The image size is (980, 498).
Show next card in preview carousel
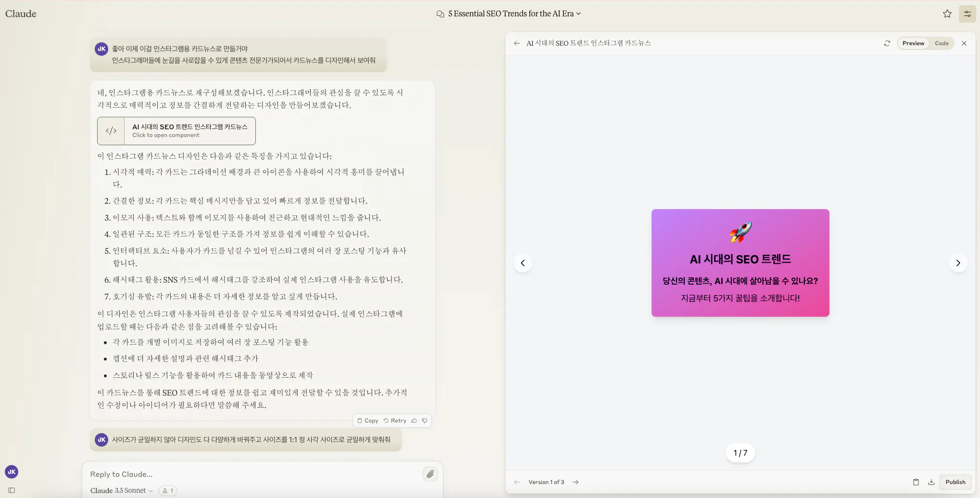click(x=958, y=263)
